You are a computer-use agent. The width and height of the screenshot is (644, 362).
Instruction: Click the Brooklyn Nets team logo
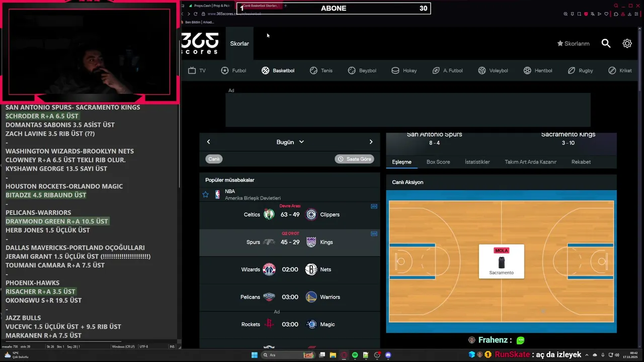[x=311, y=269]
